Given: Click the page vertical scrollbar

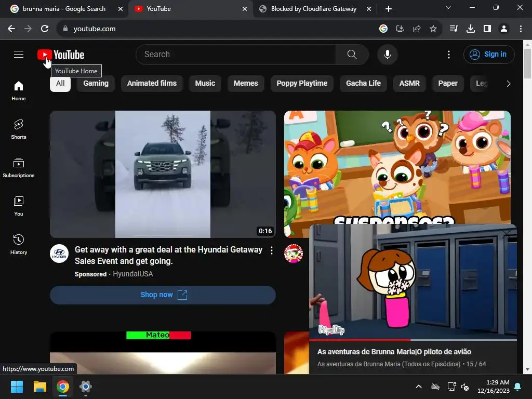Looking at the screenshot, I should pos(527,64).
